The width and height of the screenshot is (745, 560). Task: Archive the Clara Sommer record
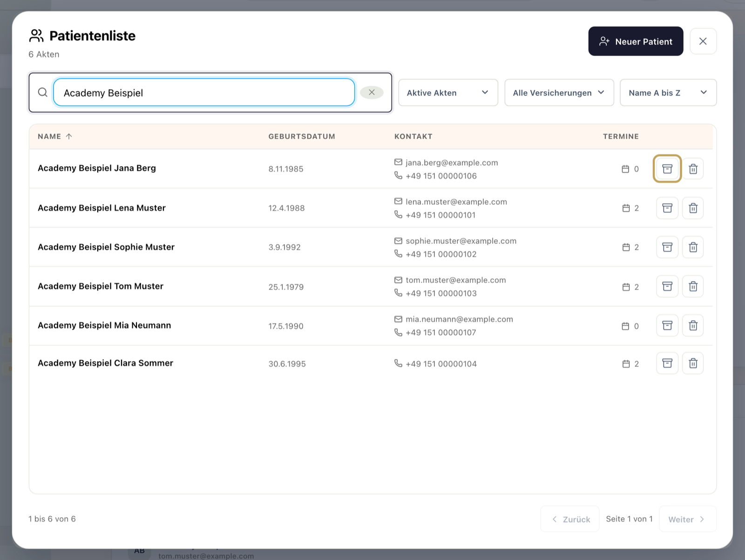click(x=667, y=363)
